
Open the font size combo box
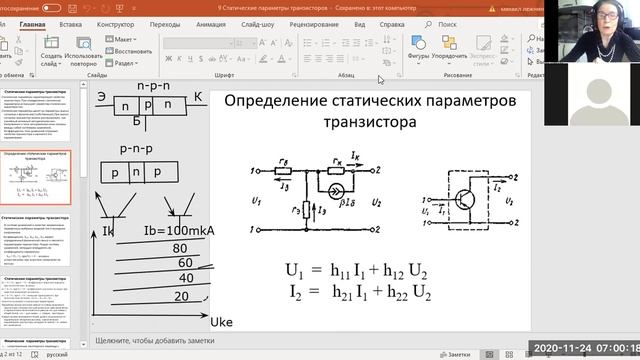click(x=245, y=43)
